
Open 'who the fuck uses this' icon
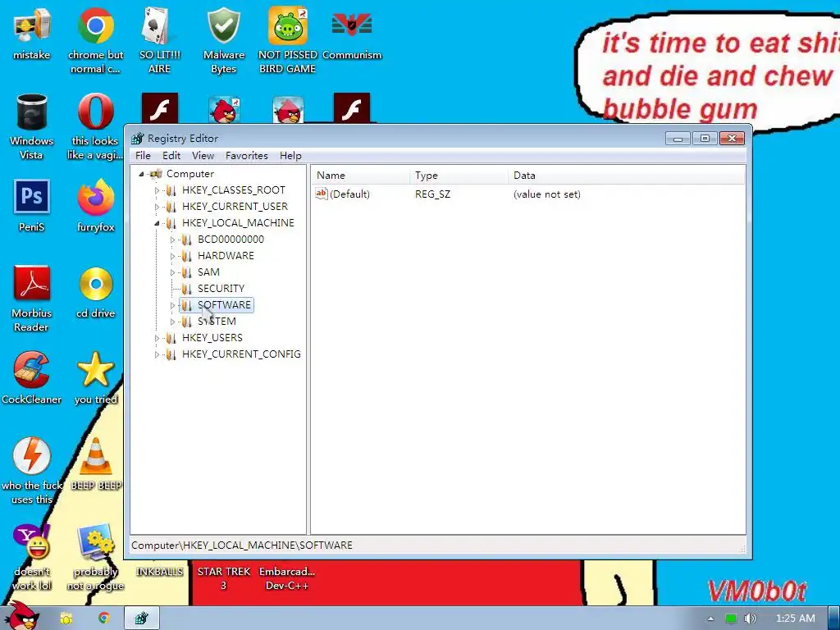pos(32,472)
